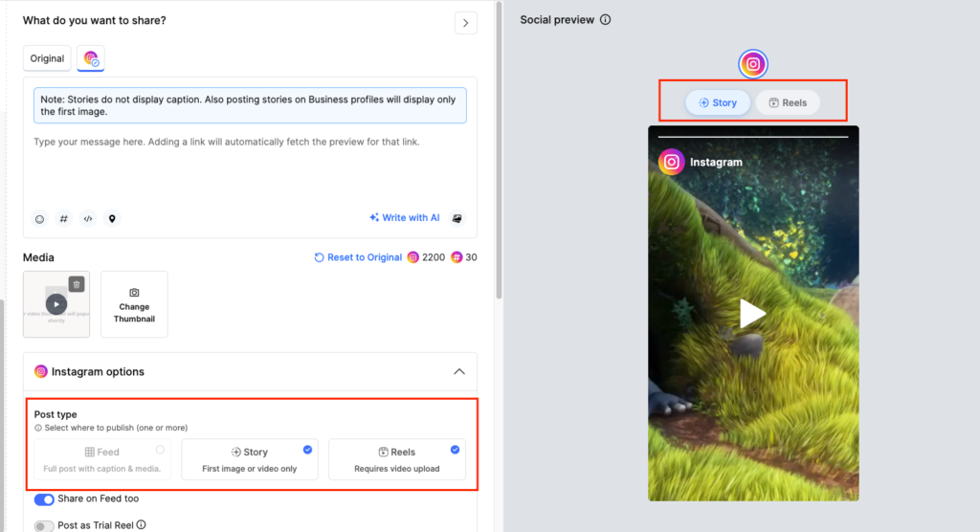Click the Instagram character count icon
This screenshot has height=532, width=980.
[413, 257]
